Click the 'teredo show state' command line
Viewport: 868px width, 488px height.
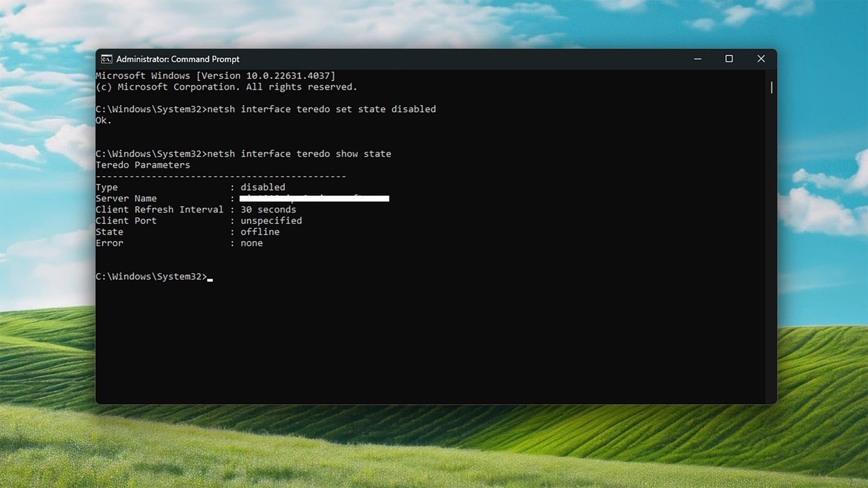(299, 154)
